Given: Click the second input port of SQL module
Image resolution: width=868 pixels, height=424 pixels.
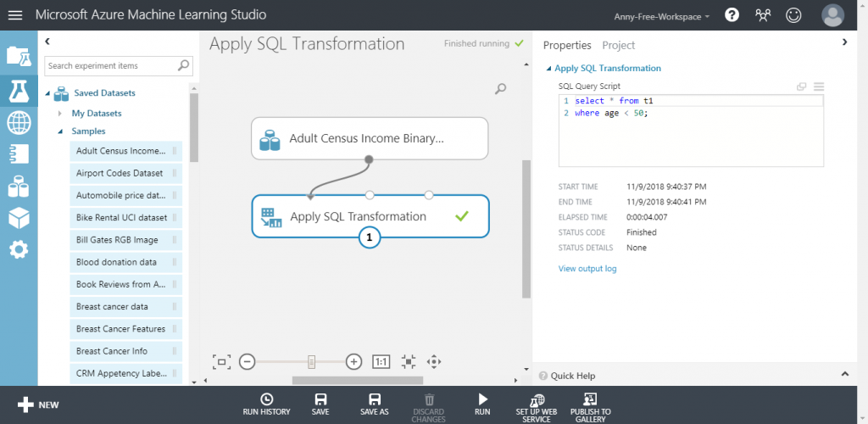Looking at the screenshot, I should [x=370, y=195].
